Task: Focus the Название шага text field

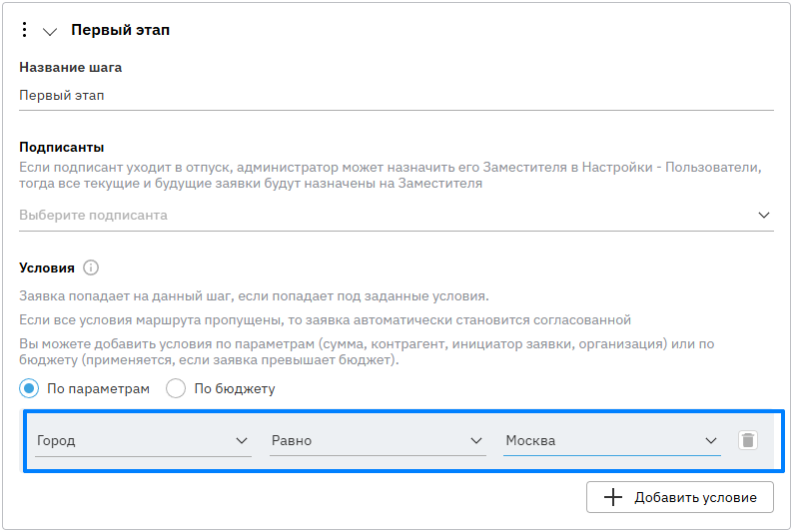Action: [396, 96]
